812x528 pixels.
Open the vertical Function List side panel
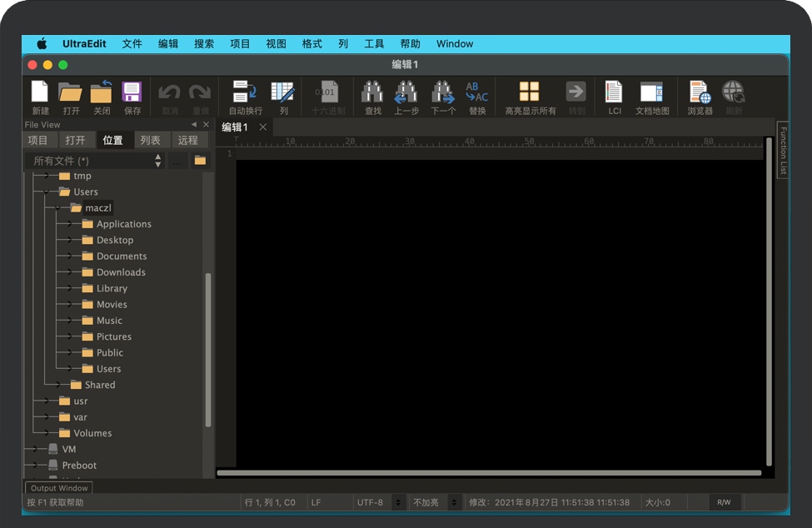click(783, 151)
